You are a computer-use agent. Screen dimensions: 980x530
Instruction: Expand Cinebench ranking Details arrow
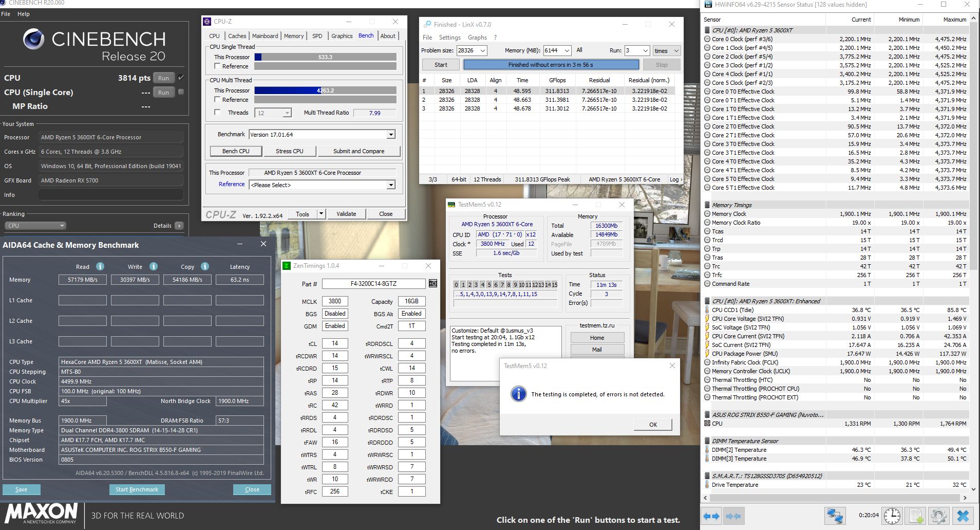[179, 226]
